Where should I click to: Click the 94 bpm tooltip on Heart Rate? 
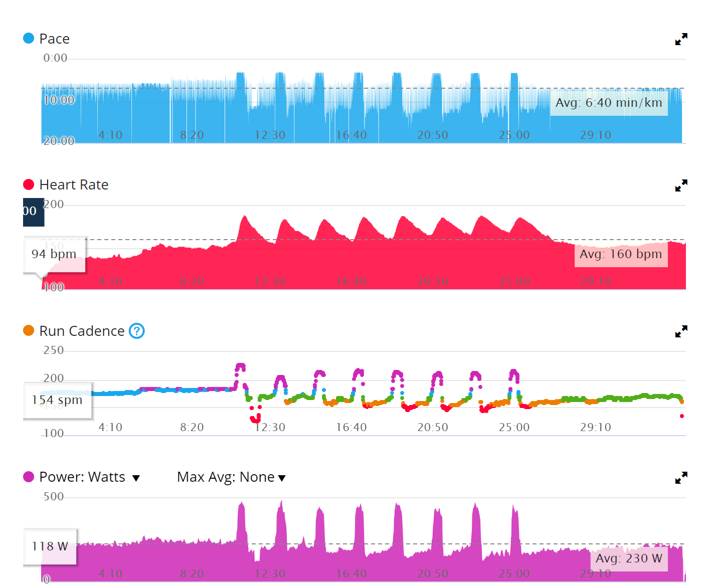(54, 254)
